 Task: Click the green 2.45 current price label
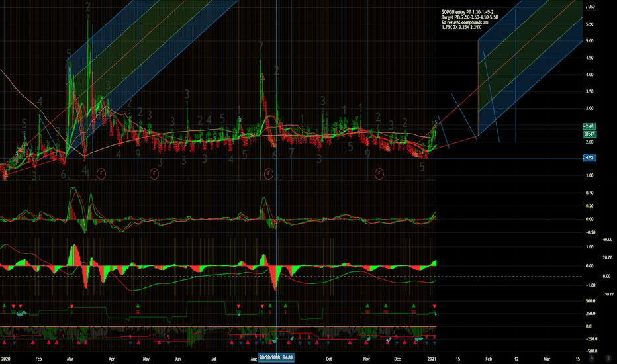(589, 126)
